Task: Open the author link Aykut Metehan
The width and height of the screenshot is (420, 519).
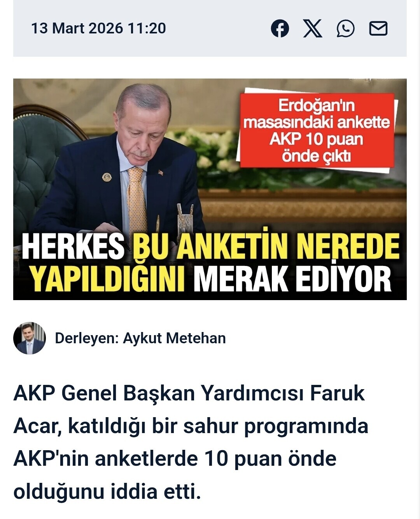Action: (x=174, y=338)
